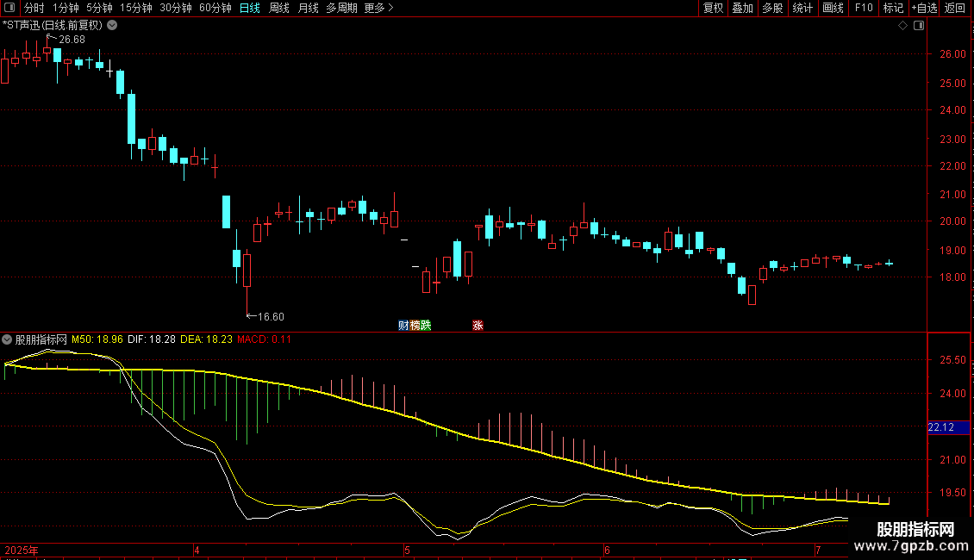Click the 2025年 timeline label
974x560 pixels.
click(22, 550)
